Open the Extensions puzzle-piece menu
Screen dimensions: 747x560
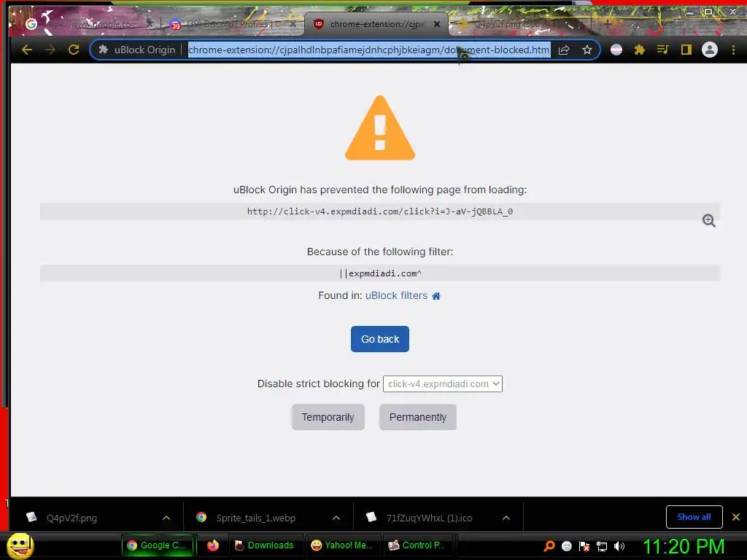639,50
